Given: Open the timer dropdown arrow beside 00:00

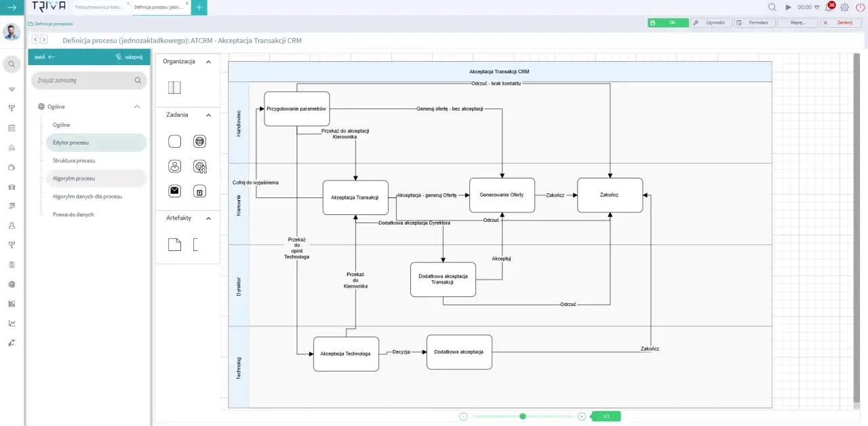Looking at the screenshot, I should [x=816, y=7].
